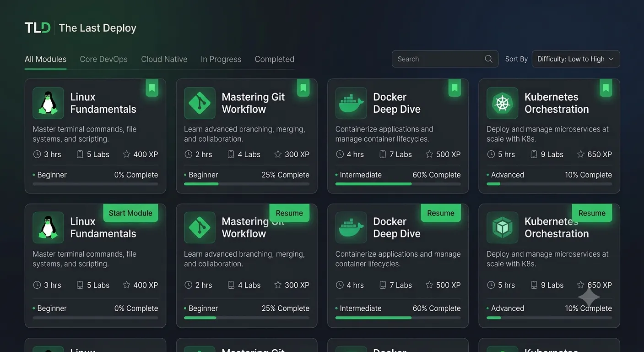This screenshot has height=352, width=644.
Task: Click "Advanced" on the bookmarked Kubernetes card
Action: click(508, 175)
